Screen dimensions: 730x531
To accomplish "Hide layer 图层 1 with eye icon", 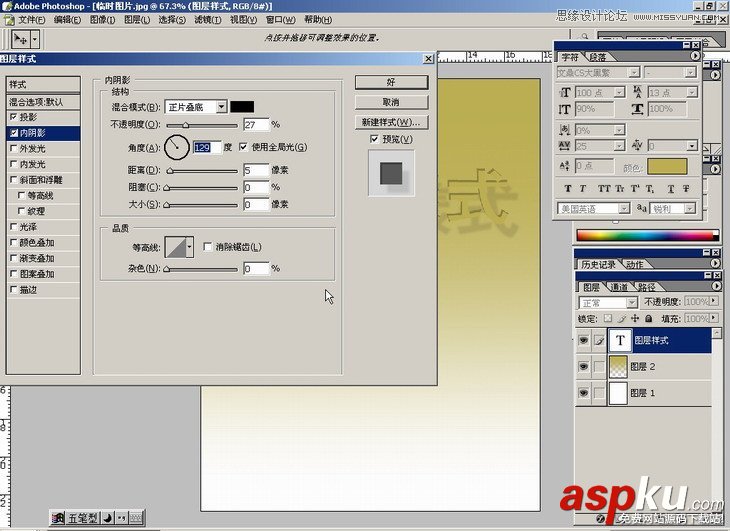I will (x=583, y=393).
